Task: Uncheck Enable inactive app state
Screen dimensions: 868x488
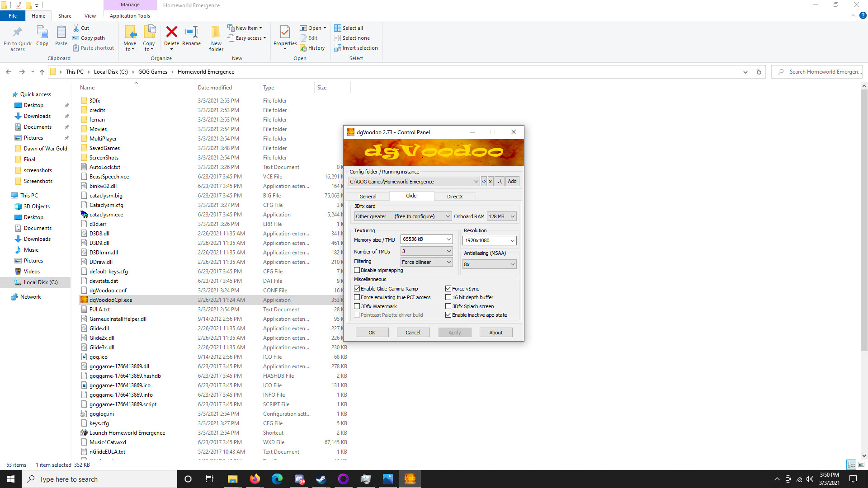Action: pyautogui.click(x=448, y=315)
